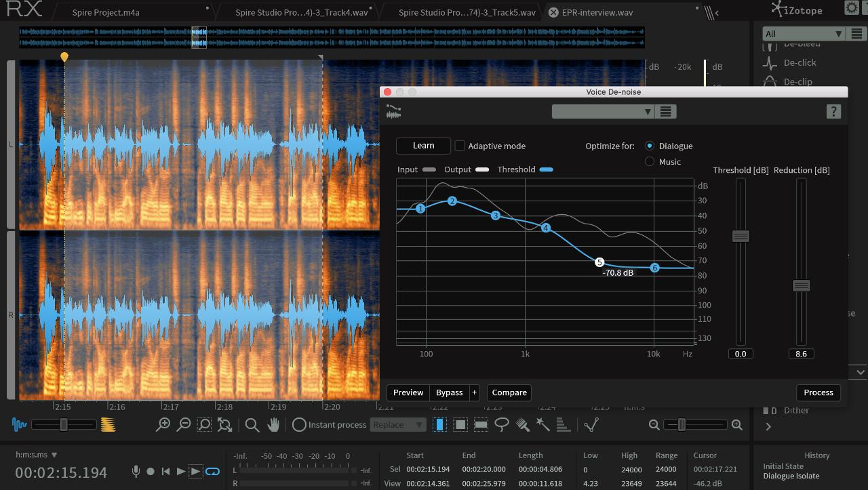Open Voice De-noise help
This screenshot has height=490, width=868.
tap(833, 112)
